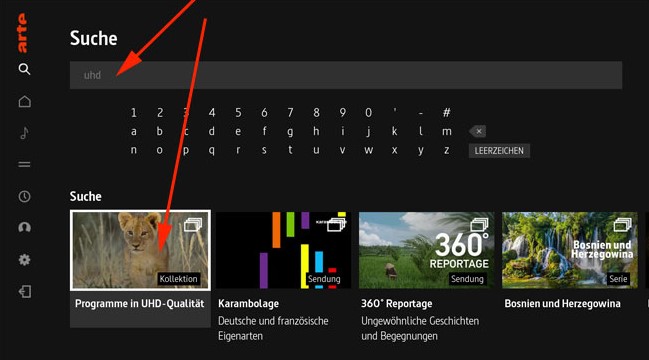Open the two-line menu icon in sidebar

tap(24, 165)
